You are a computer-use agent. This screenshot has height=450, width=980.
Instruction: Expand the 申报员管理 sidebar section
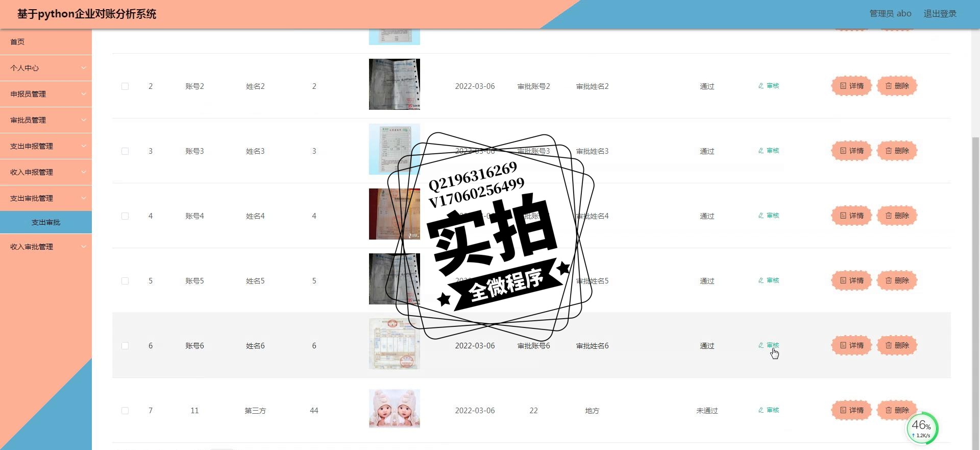tap(46, 94)
